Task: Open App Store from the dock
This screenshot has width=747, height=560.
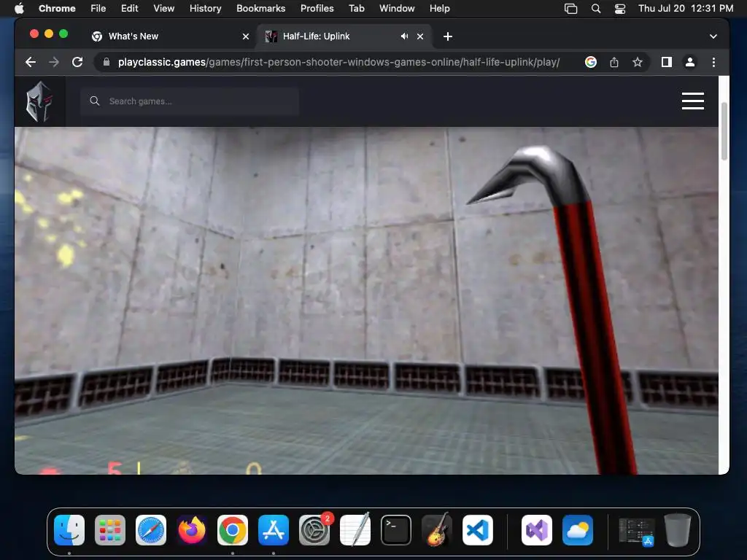Action: (274, 530)
